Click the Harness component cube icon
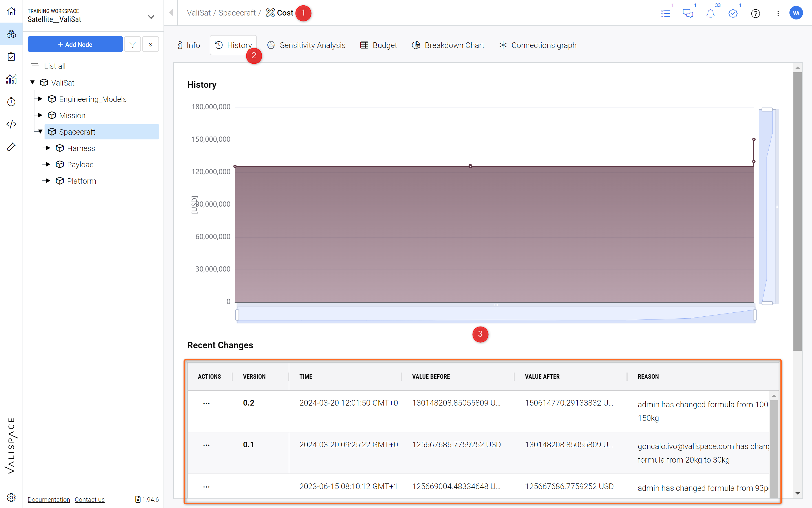Screen dimensions: 812x508 click(x=60, y=148)
